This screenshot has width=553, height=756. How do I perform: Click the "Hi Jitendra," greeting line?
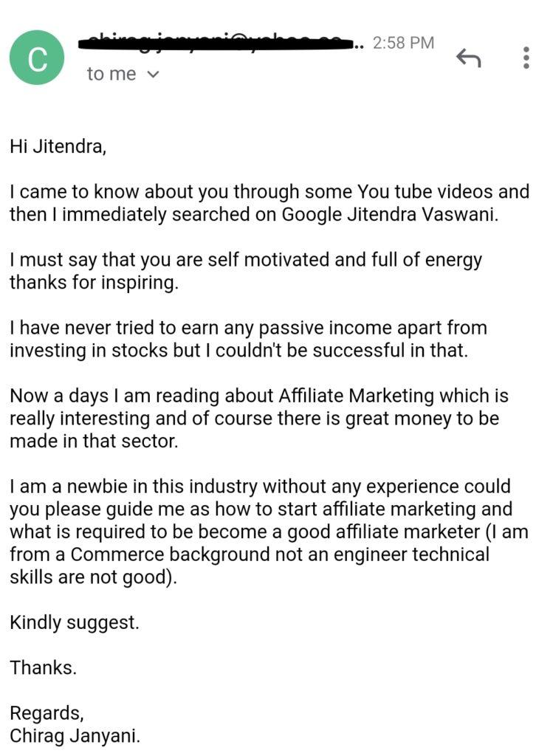[58, 146]
